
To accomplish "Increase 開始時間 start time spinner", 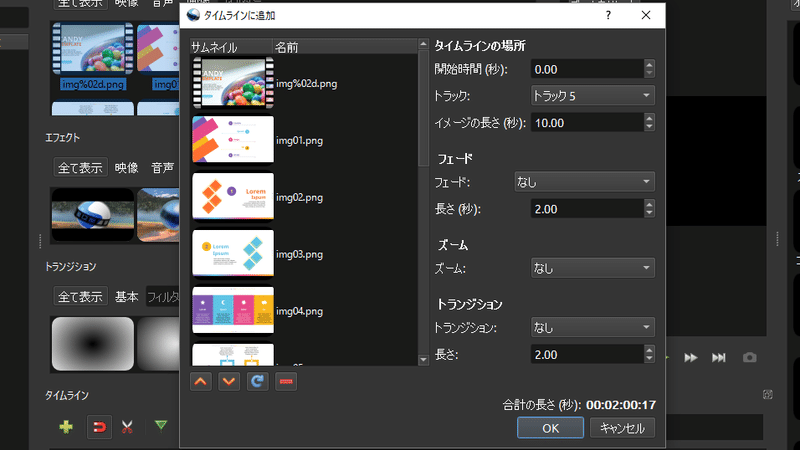I will pyautogui.click(x=649, y=64).
